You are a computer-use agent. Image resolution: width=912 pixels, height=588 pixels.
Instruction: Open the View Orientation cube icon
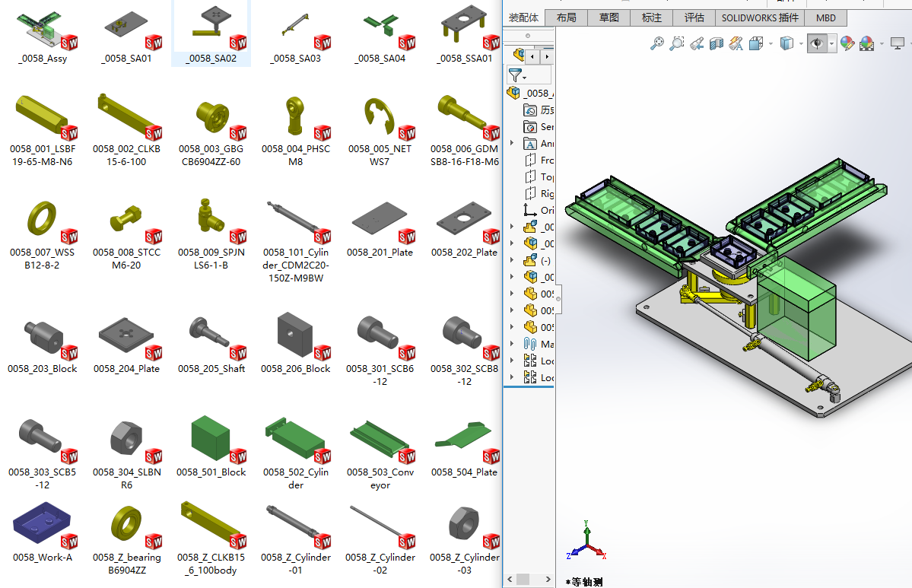[756, 44]
